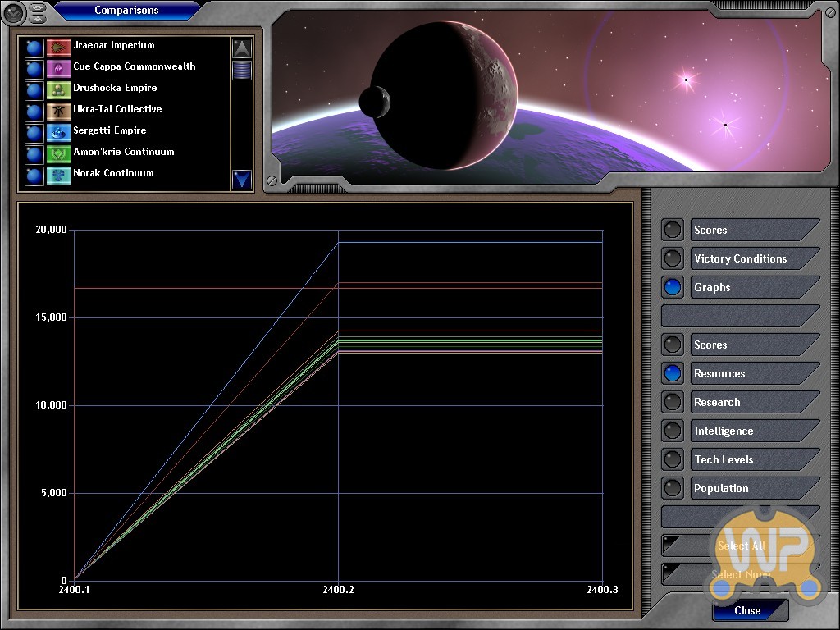Click the Amon'krie Continuum green emblem
Image resolution: width=840 pixels, height=630 pixels.
tap(58, 153)
